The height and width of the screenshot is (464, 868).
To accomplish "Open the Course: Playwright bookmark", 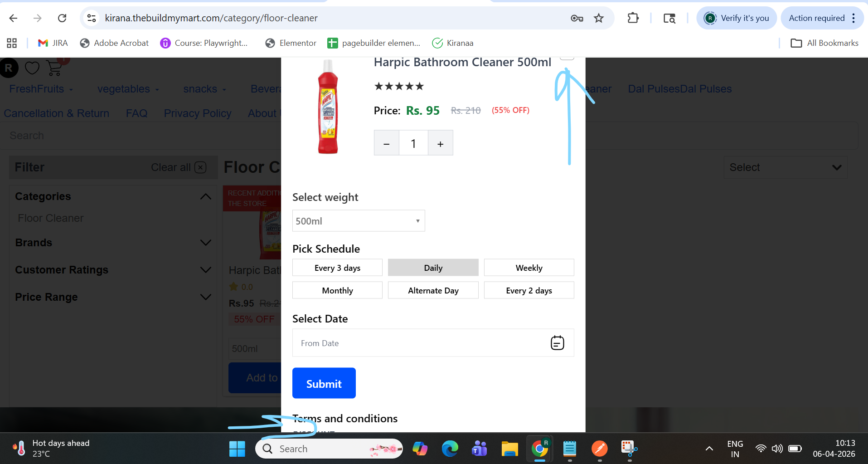I will (204, 43).
